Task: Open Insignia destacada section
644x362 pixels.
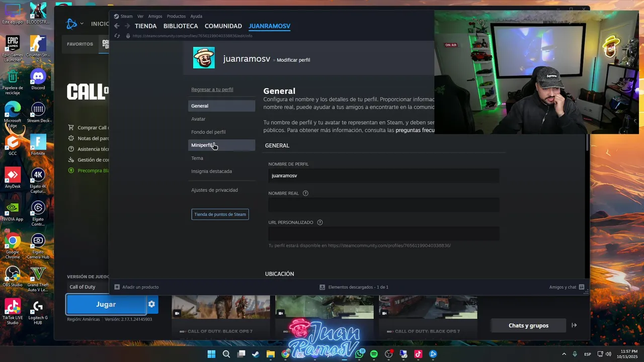Action: (221, 171)
